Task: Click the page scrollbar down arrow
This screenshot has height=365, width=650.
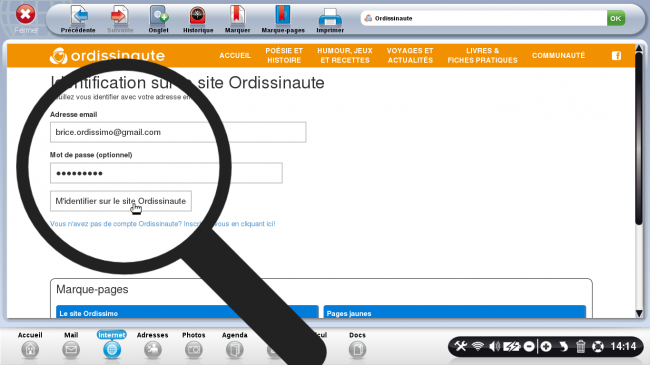Action: pos(639,313)
